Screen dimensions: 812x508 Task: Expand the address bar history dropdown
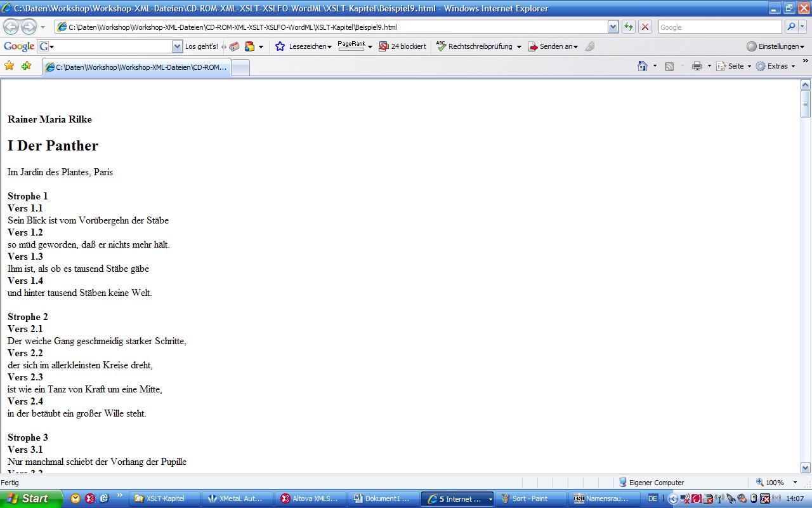(613, 27)
